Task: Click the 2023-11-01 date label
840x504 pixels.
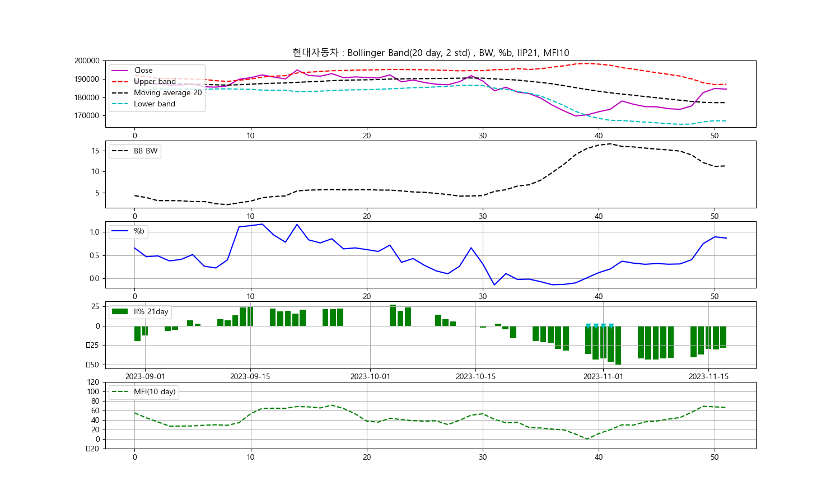Action: pos(603,377)
